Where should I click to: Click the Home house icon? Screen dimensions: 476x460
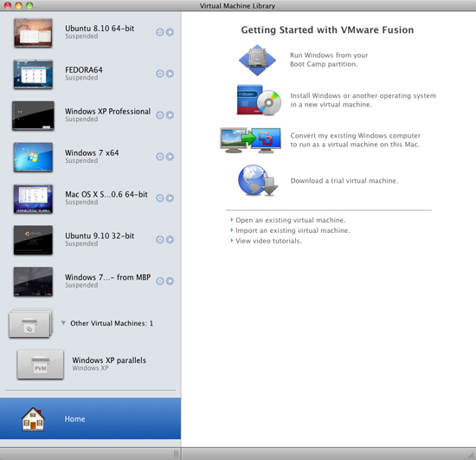tap(33, 419)
